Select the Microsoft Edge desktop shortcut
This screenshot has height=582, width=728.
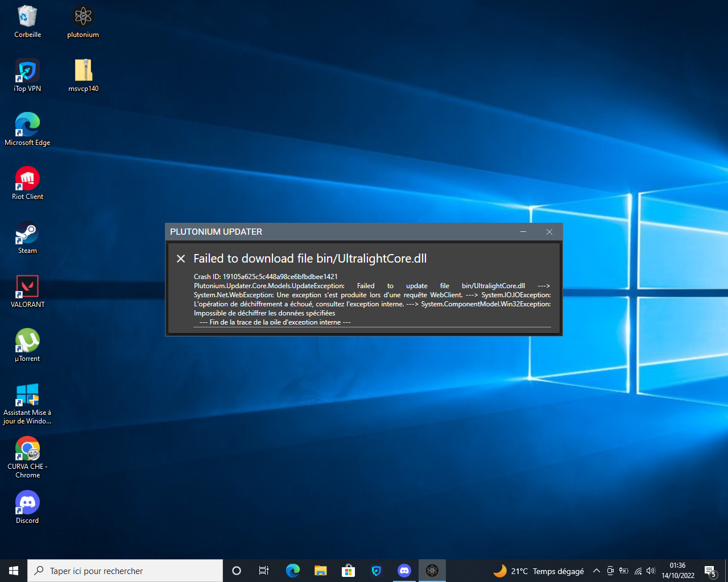click(27, 130)
